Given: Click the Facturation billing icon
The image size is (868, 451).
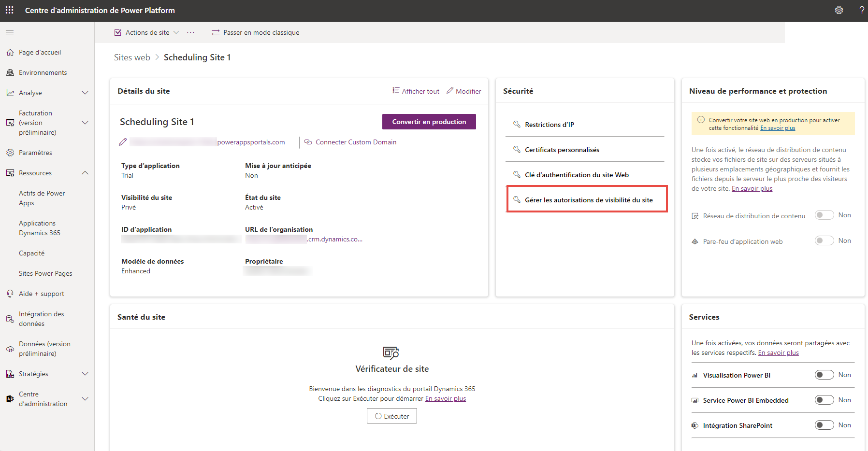Looking at the screenshot, I should coord(10,123).
